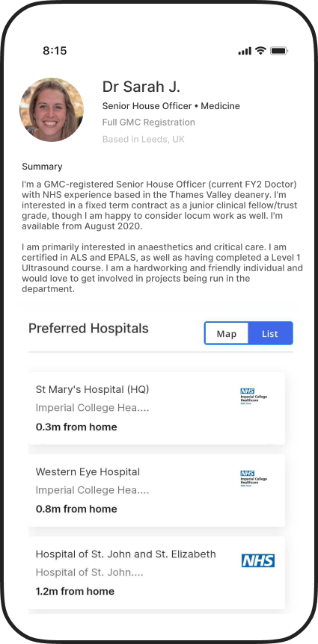Tap the Senior House Officer • Medicine line
Screen dimensions: 318x644
(171, 106)
